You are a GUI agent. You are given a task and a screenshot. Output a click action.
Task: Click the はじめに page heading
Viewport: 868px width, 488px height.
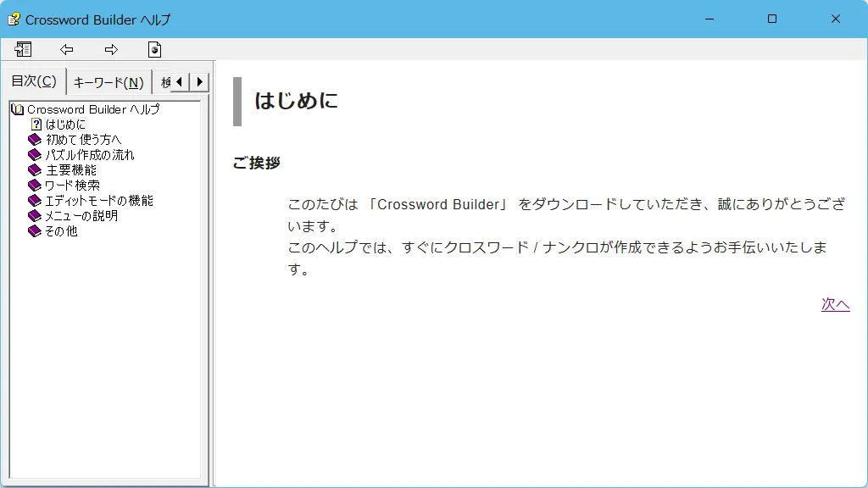296,101
